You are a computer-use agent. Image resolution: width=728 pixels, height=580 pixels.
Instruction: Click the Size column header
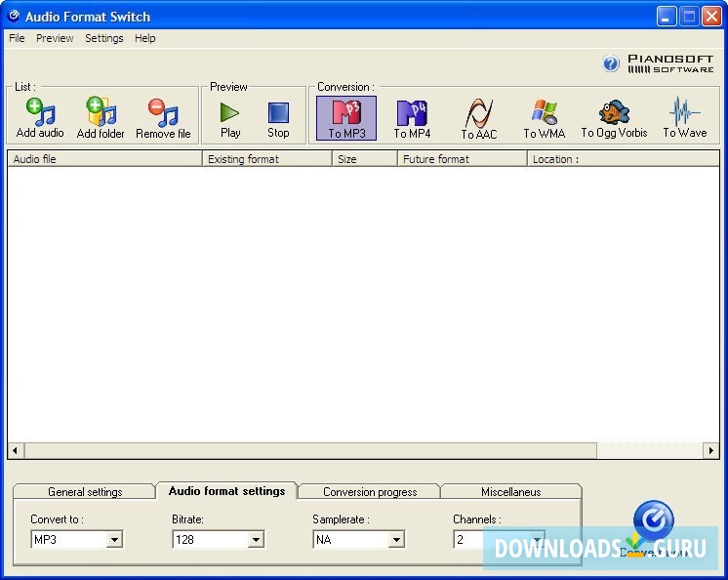[x=365, y=159]
